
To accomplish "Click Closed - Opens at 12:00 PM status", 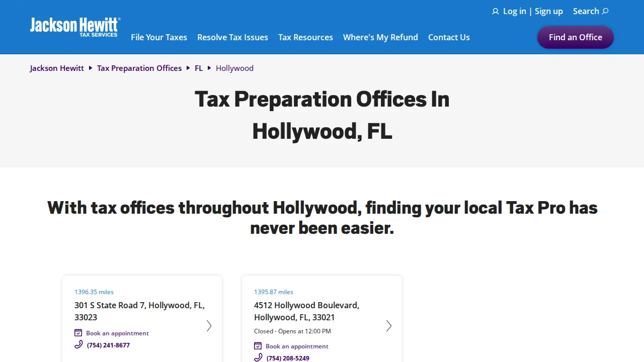I will (292, 331).
